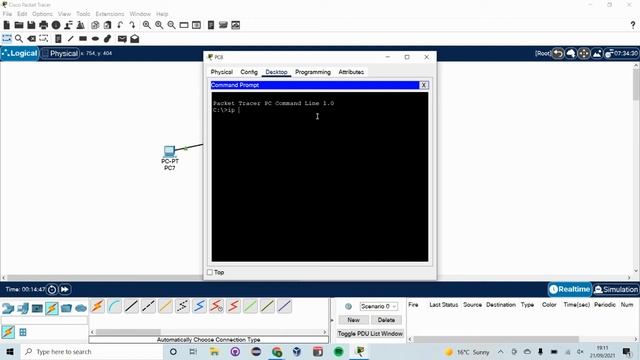Open the PC window Programming tab

tap(313, 72)
